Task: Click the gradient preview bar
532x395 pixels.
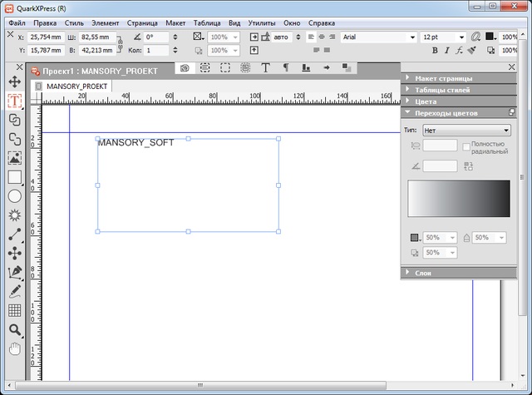Action: tap(458, 200)
